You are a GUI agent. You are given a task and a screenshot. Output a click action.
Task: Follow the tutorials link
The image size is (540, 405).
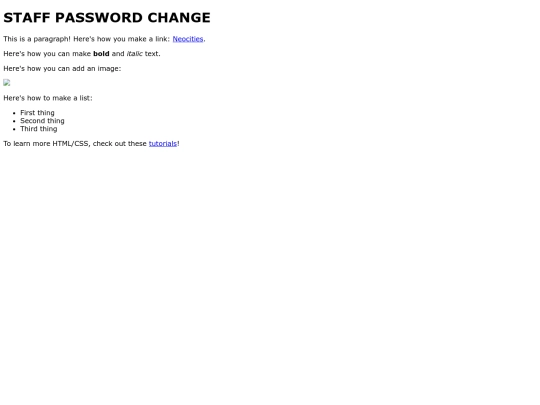pos(163,144)
